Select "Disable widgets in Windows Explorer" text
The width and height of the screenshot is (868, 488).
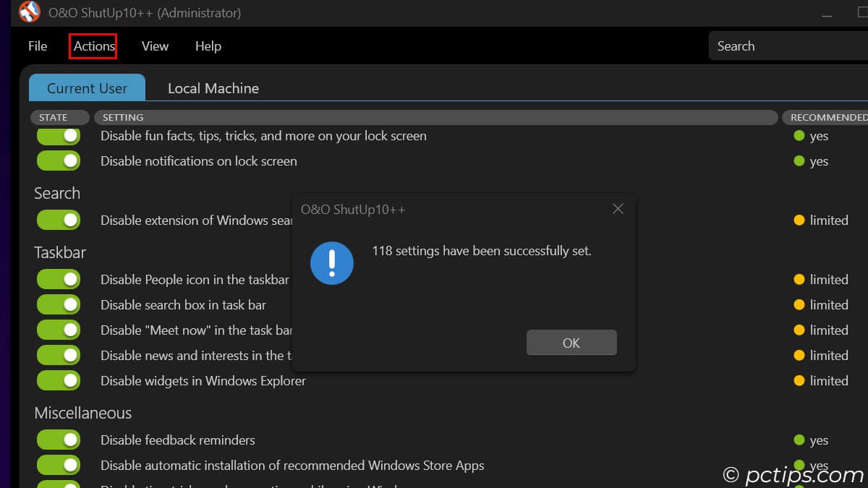point(203,381)
